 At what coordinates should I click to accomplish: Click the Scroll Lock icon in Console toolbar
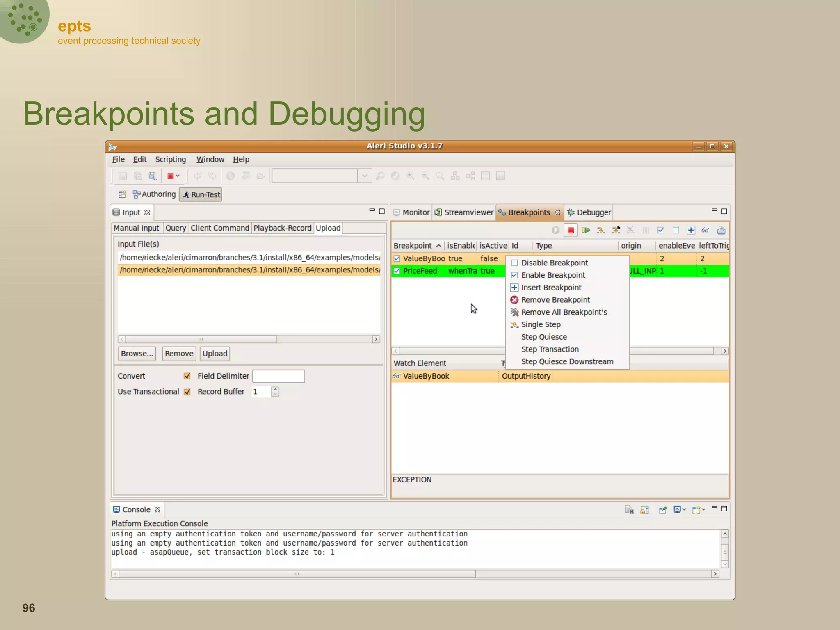[x=645, y=509]
